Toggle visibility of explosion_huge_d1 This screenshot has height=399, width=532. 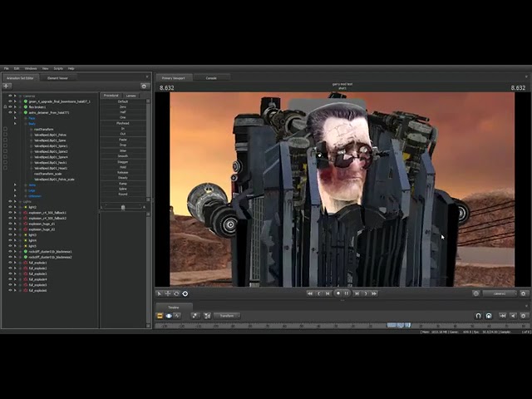coord(10,224)
